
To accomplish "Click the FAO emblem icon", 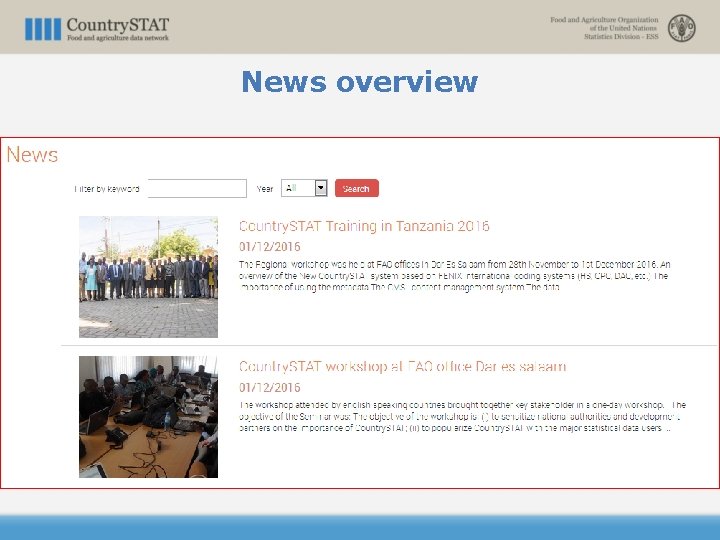I will [681, 28].
